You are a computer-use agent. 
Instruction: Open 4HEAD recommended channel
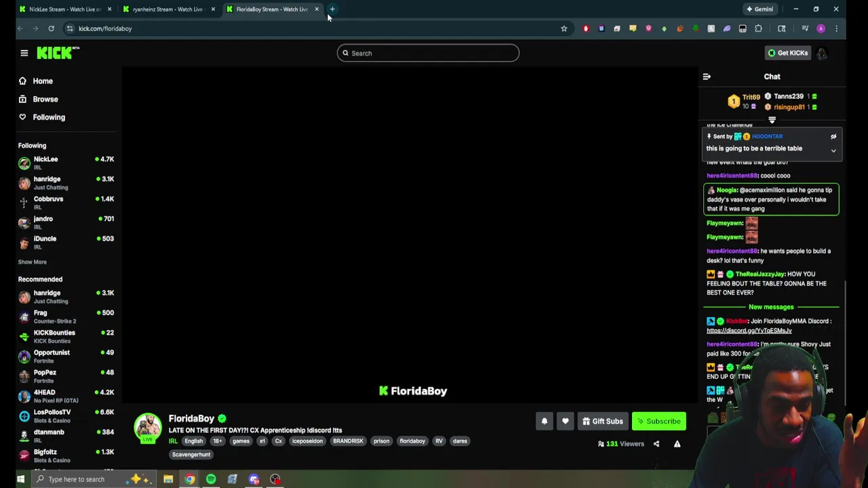click(66, 396)
